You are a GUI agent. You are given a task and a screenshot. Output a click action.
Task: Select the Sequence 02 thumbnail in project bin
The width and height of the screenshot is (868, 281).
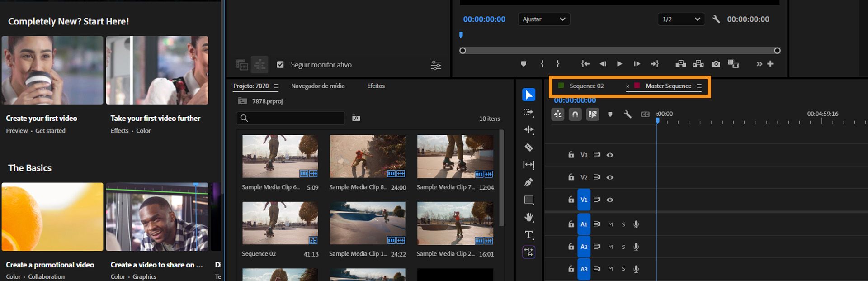(280, 223)
